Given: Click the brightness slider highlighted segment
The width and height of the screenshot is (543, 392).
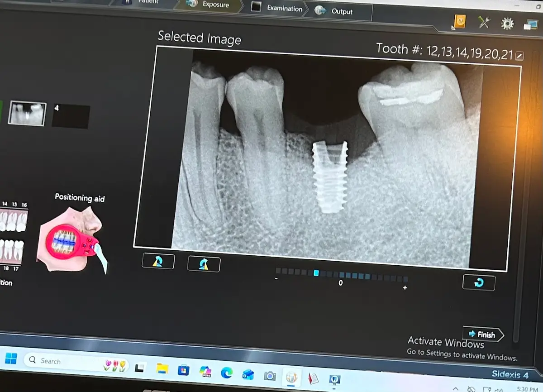Looking at the screenshot, I should pos(316,272).
